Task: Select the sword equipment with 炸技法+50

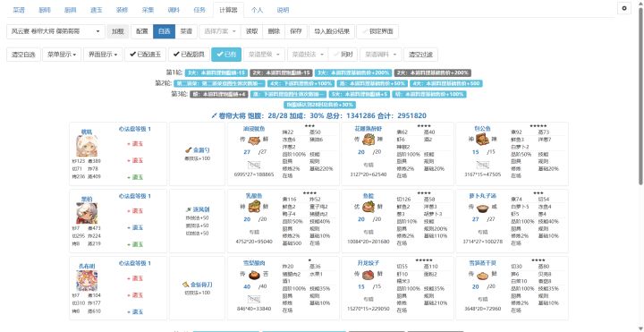Action: [x=189, y=209]
